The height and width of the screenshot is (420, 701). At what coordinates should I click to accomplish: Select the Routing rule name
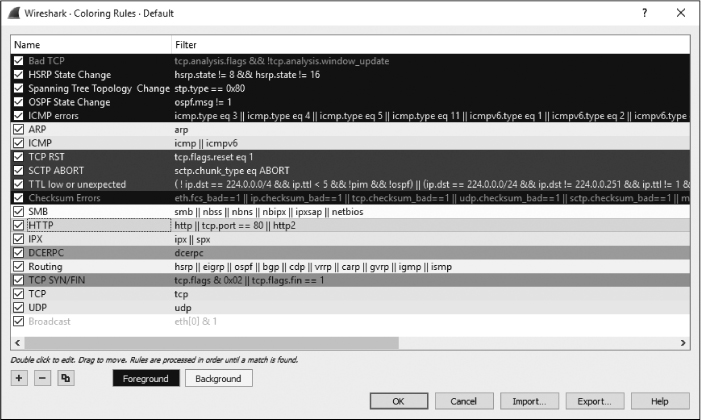click(x=45, y=267)
